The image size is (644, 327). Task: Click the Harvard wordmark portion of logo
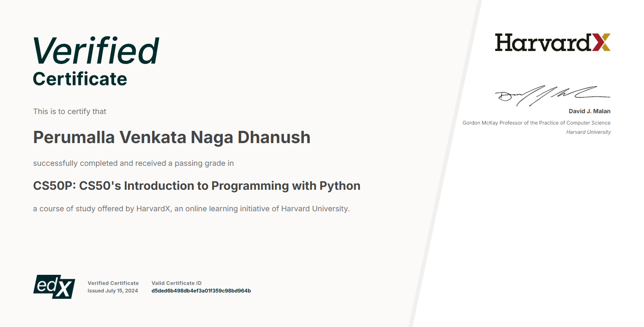pos(542,43)
